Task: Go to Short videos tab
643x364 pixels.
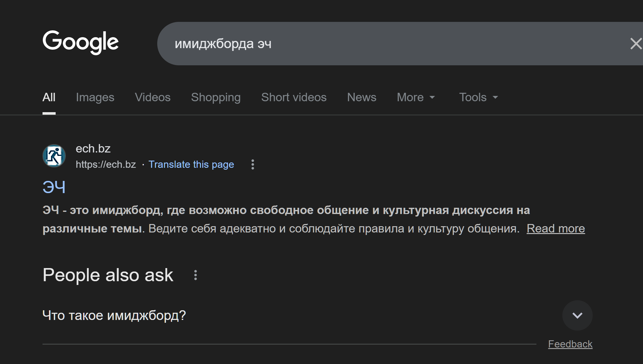Action: click(x=294, y=97)
